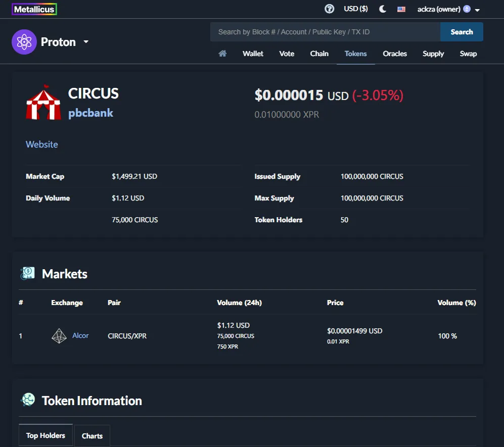504x447 pixels.
Task: Expand the Proton chain dropdown arrow
Action: (86, 42)
